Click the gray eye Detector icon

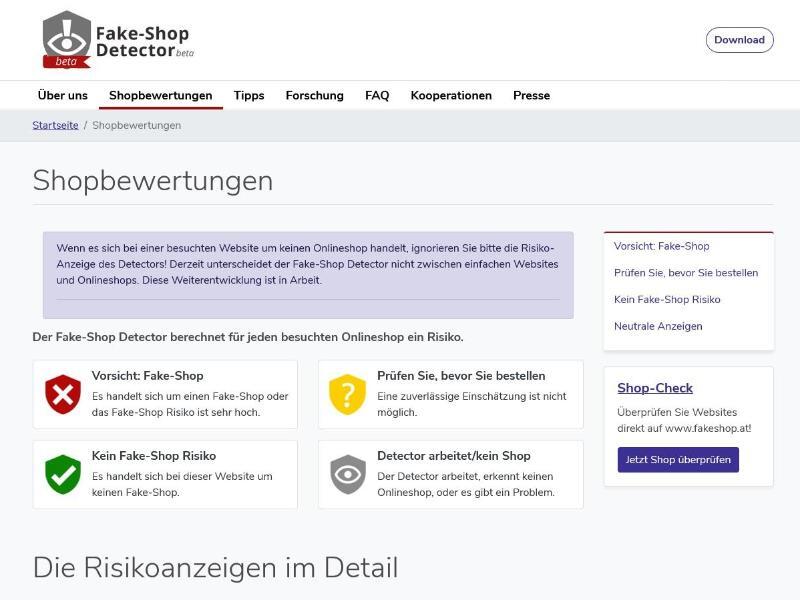click(346, 474)
